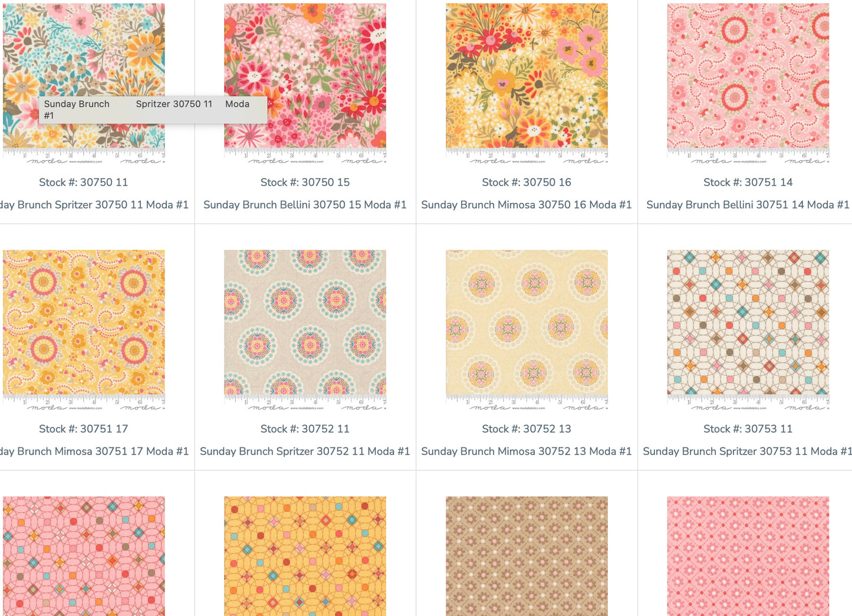This screenshot has height=616, width=852.
Task: Follow 'Sunday Brunch Bellini 30751 14 Moda #1' link
Action: tap(748, 205)
